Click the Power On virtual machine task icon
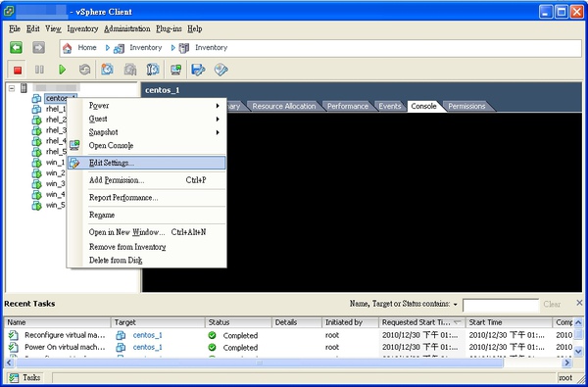Screen dimensions: 588x387 tap(14, 347)
